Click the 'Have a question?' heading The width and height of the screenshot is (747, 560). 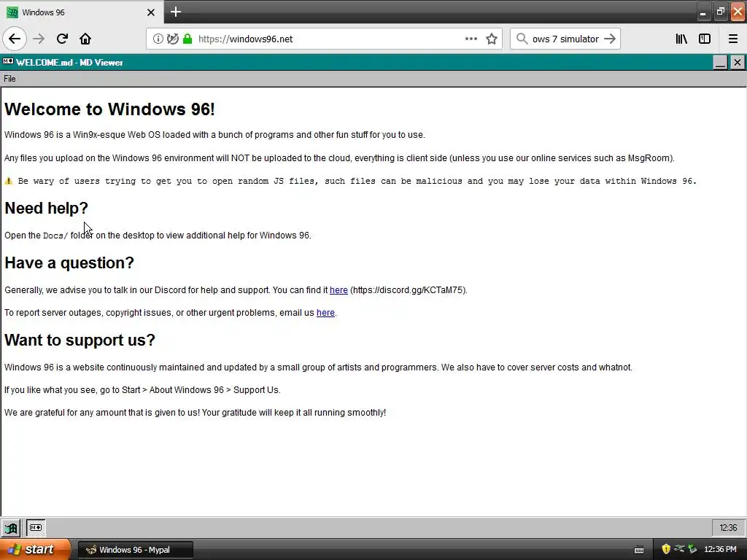(69, 262)
